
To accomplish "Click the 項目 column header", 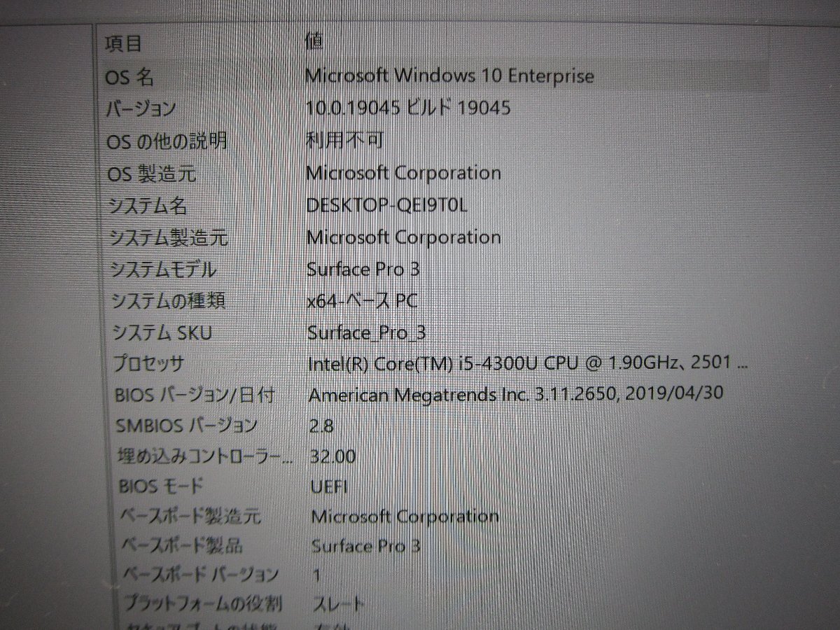I will pyautogui.click(x=123, y=43).
